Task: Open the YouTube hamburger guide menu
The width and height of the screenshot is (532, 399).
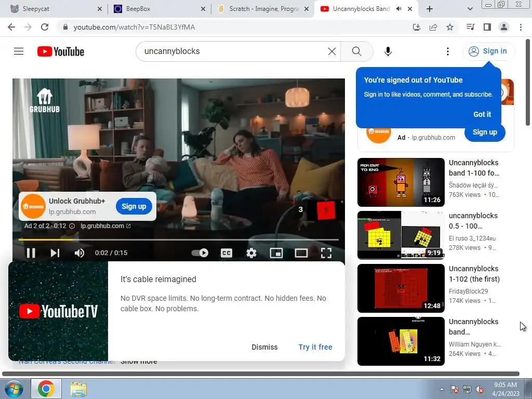Action: (19, 51)
